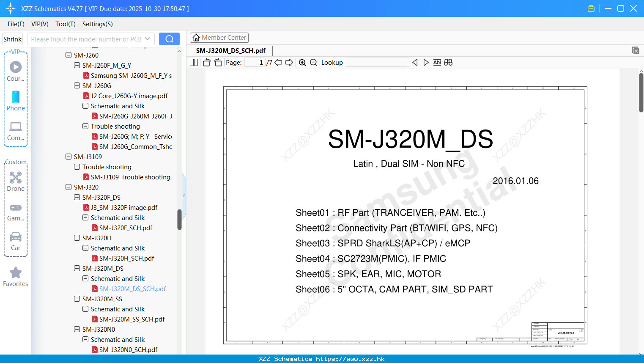Open SM-J260G; M; F; Y Service file

pyautogui.click(x=132, y=136)
